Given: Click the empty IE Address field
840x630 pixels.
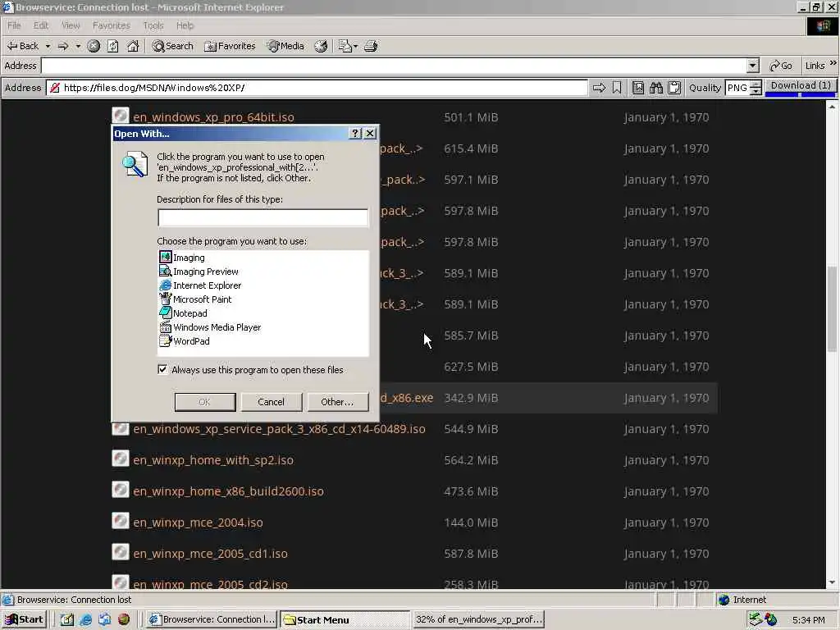Looking at the screenshot, I should [394, 66].
